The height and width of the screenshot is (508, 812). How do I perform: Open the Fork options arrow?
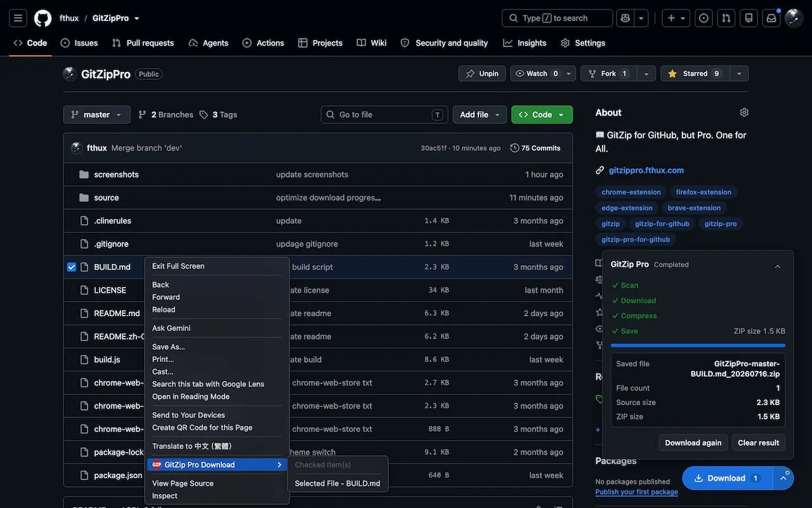pyautogui.click(x=646, y=74)
